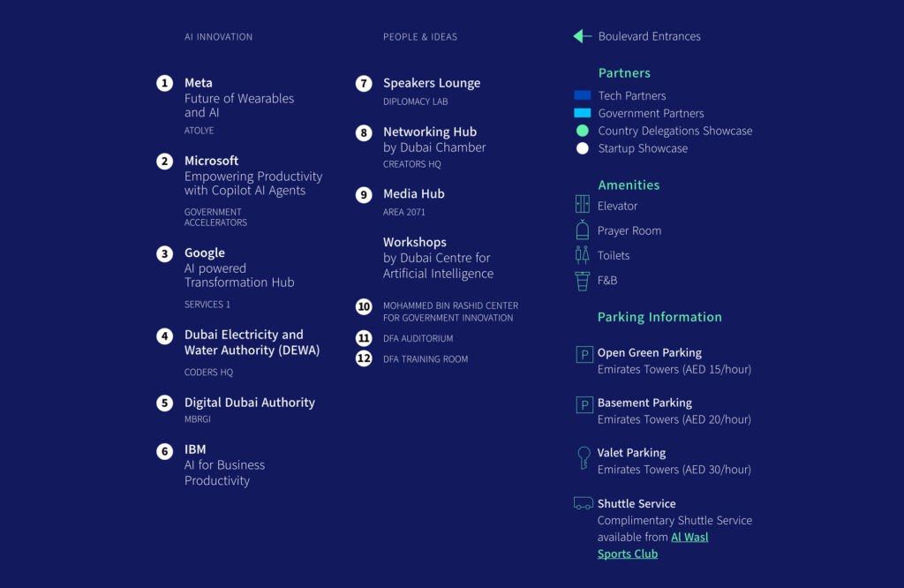Image resolution: width=904 pixels, height=588 pixels.
Task: Open the Al Wasl link
Action: pyautogui.click(x=689, y=538)
